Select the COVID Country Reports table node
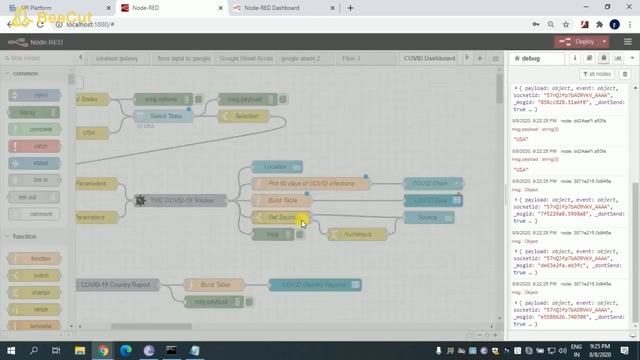The height and width of the screenshot is (360, 640). click(x=315, y=284)
